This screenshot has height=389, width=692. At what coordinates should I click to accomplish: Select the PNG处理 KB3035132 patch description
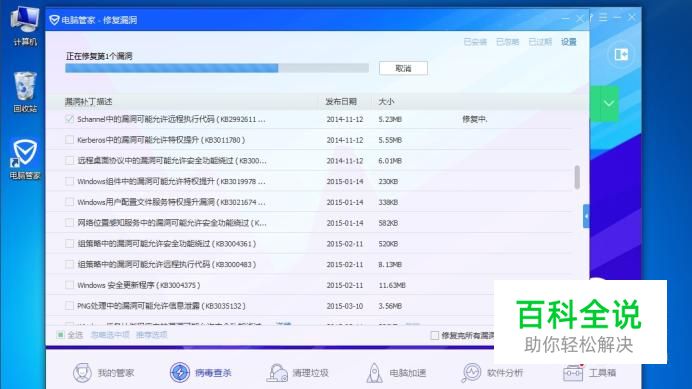click(161, 306)
